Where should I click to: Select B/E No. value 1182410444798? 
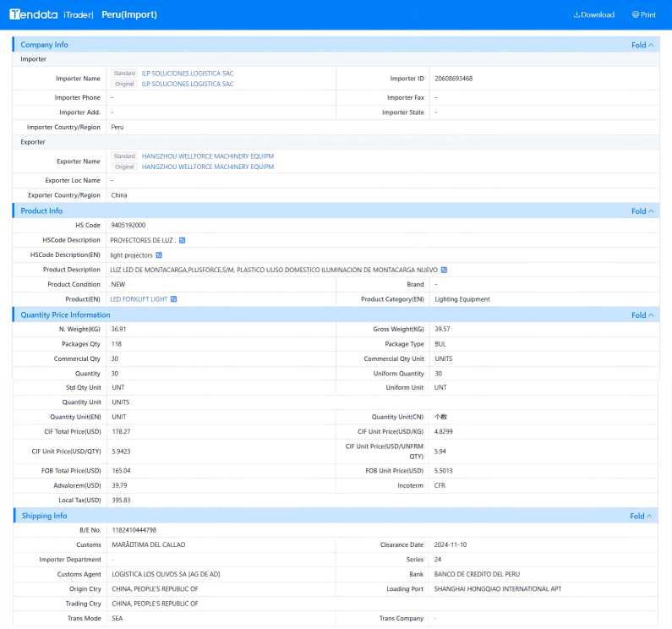[x=134, y=530]
